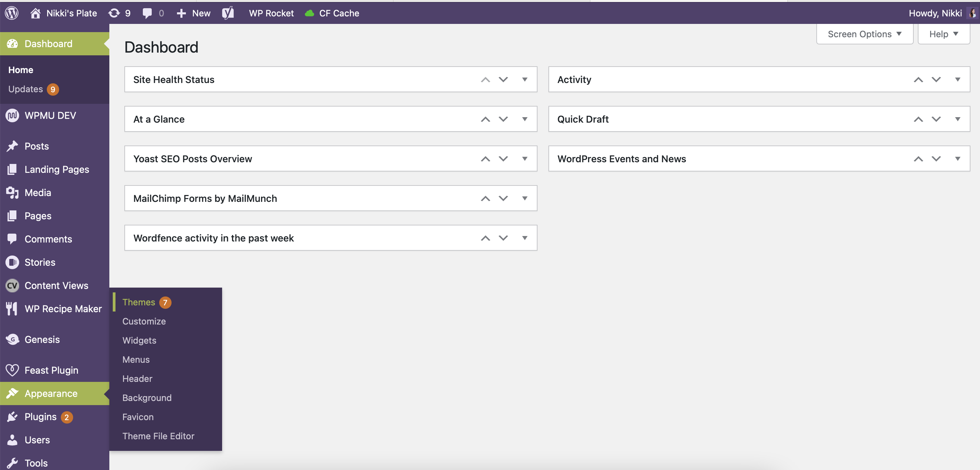The image size is (980, 470).
Task: Click the orange Plugins update count badge
Action: coord(67,417)
